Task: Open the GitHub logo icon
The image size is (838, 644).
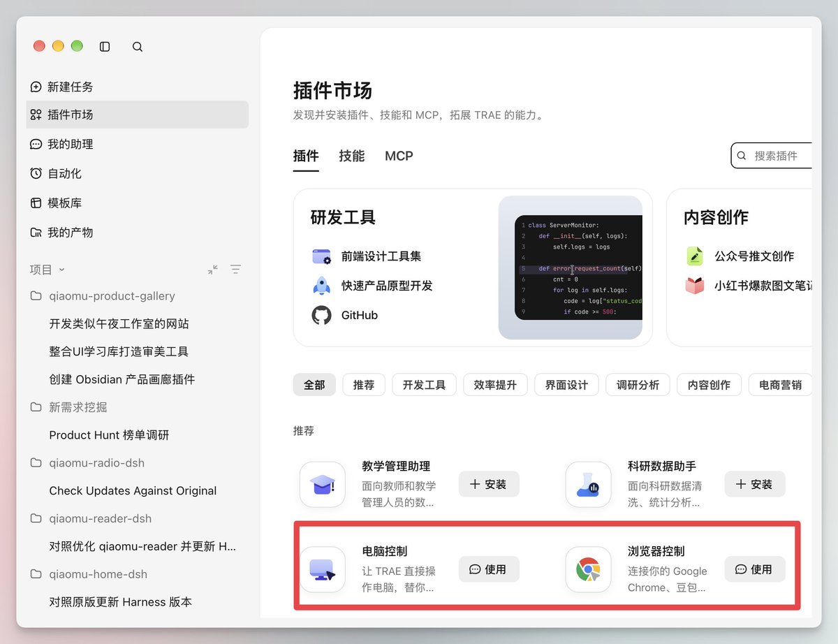Action: pos(321,315)
